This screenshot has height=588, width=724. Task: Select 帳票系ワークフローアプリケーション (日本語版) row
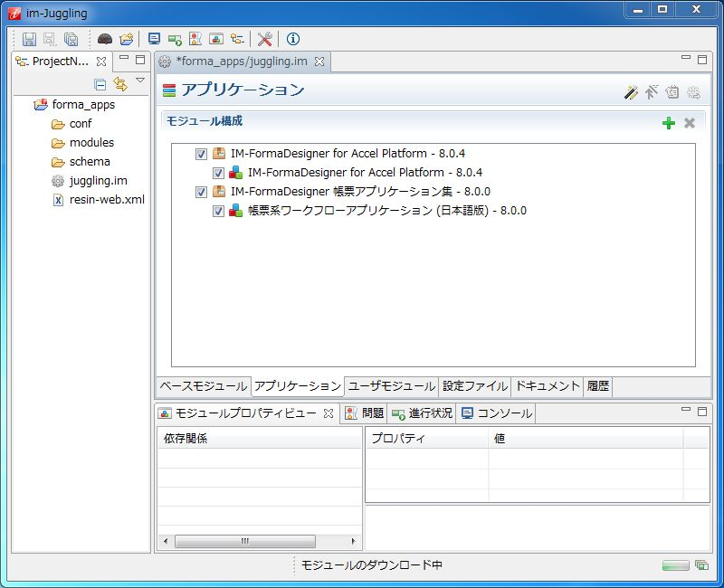point(387,211)
